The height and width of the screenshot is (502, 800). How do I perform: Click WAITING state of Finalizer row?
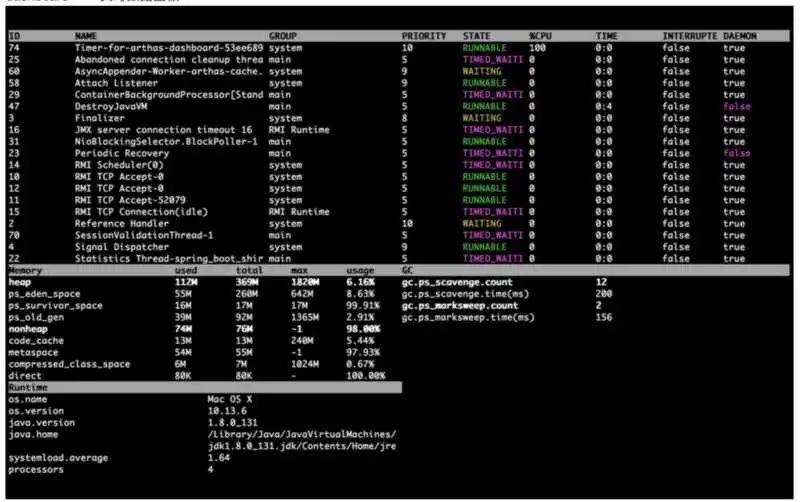[482, 118]
